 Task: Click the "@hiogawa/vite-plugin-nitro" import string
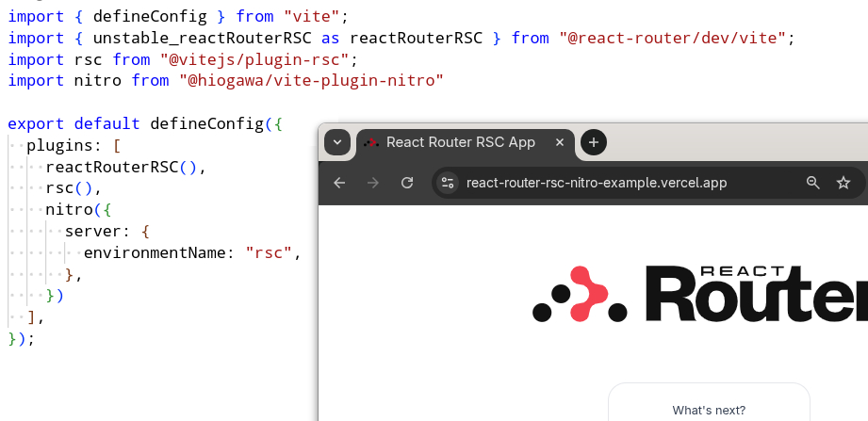click(311, 81)
